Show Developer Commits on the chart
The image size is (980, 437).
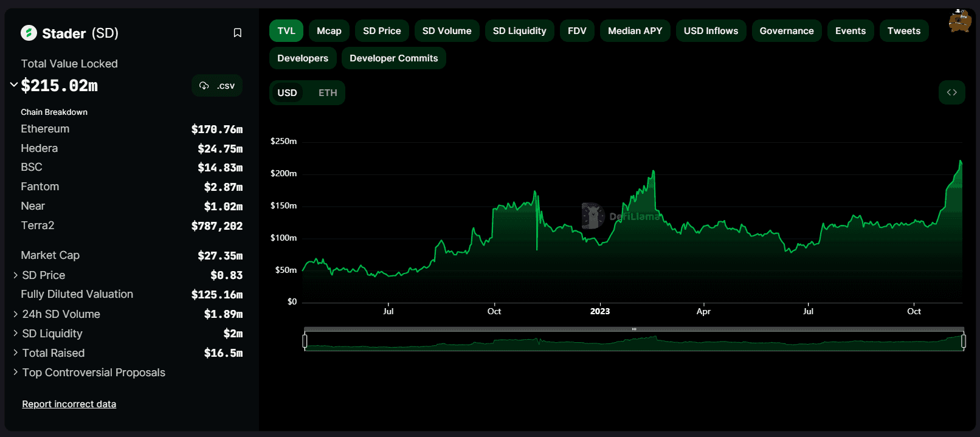click(x=393, y=58)
